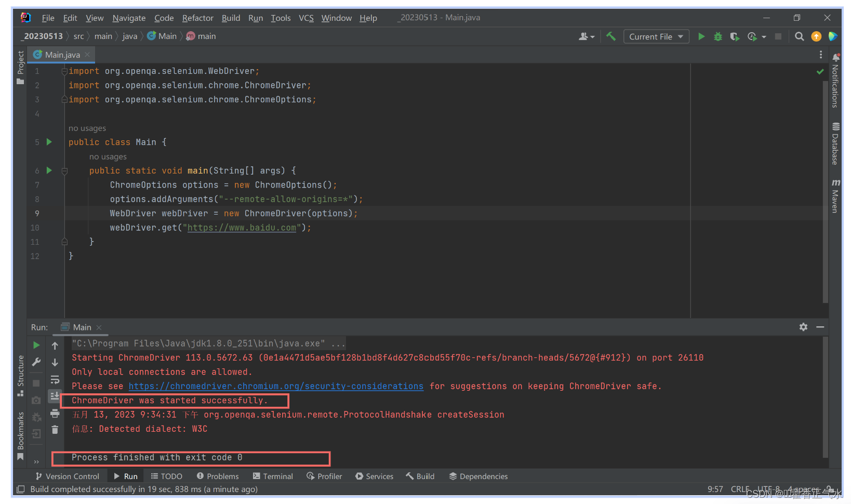Open the baidu.com URL in the code

(x=242, y=228)
